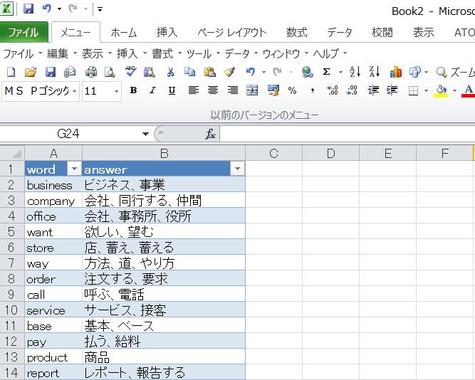This screenshot has width=475, height=380.
Task: Open the font name MS P Gothic dropdown
Action: click(74, 91)
